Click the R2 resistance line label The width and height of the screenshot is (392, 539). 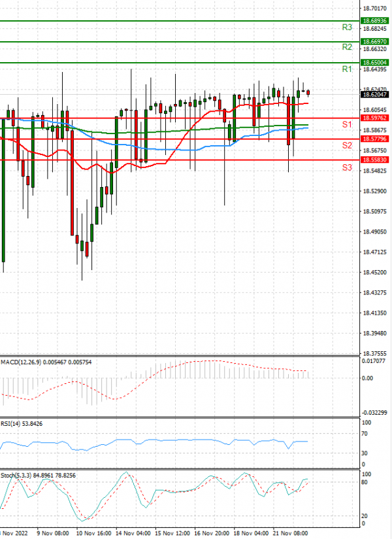[x=347, y=47]
